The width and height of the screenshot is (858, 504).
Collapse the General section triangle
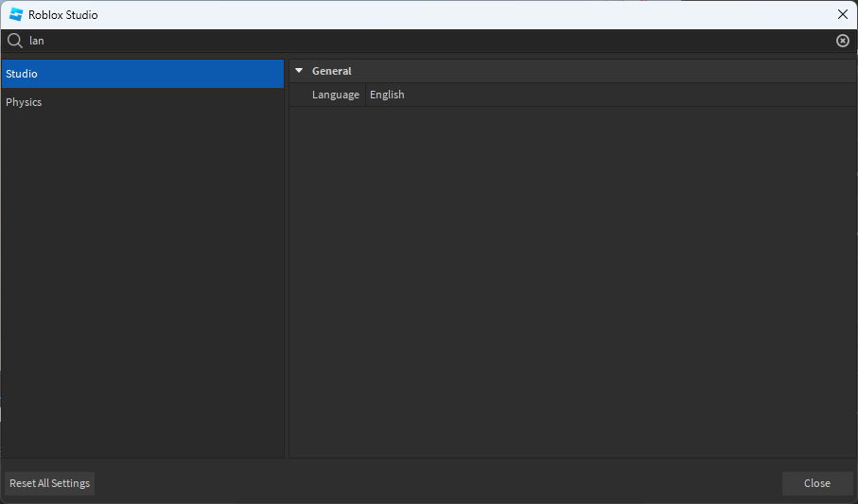(x=299, y=71)
